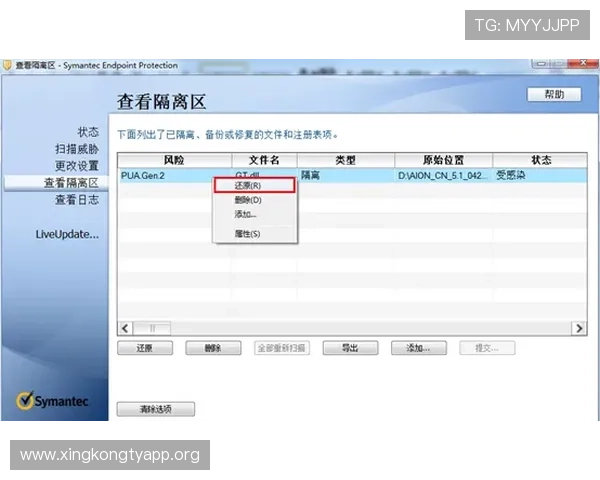Choose 删除(D) from the context menu
Viewport: 600px width, 480px height.
[248, 200]
